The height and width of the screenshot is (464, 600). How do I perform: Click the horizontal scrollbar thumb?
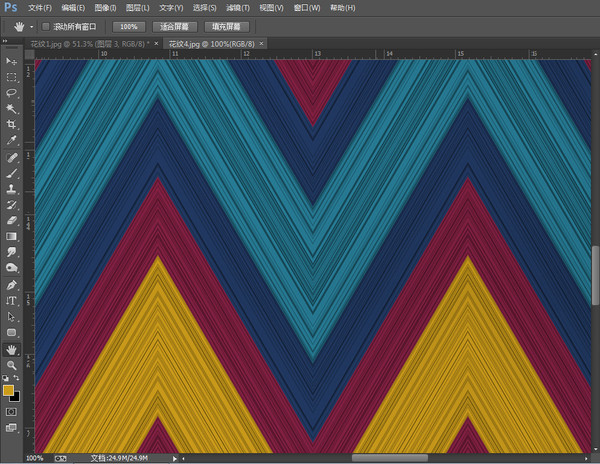(x=390, y=458)
